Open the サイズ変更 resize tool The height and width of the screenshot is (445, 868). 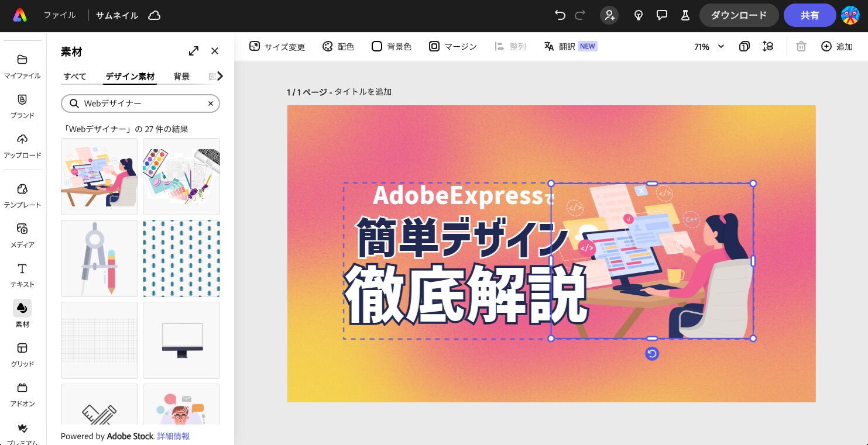[x=277, y=46]
